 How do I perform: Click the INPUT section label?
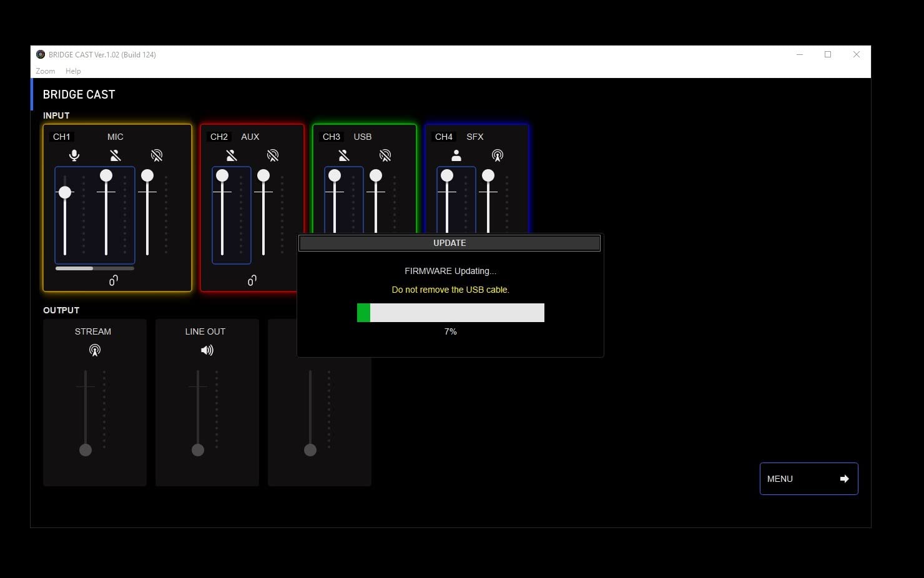click(x=56, y=115)
